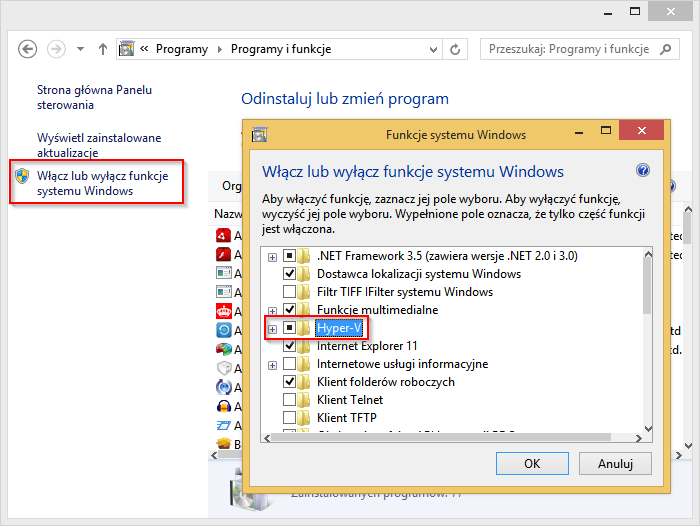The image size is (700, 526).
Task: Select the blue circular arrow program icon
Action: click(x=223, y=330)
